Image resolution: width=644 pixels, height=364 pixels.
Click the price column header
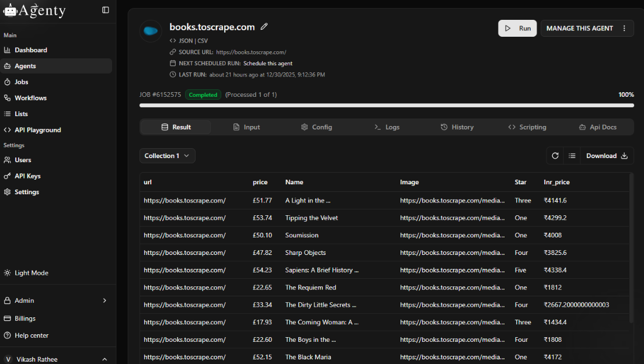(x=260, y=182)
